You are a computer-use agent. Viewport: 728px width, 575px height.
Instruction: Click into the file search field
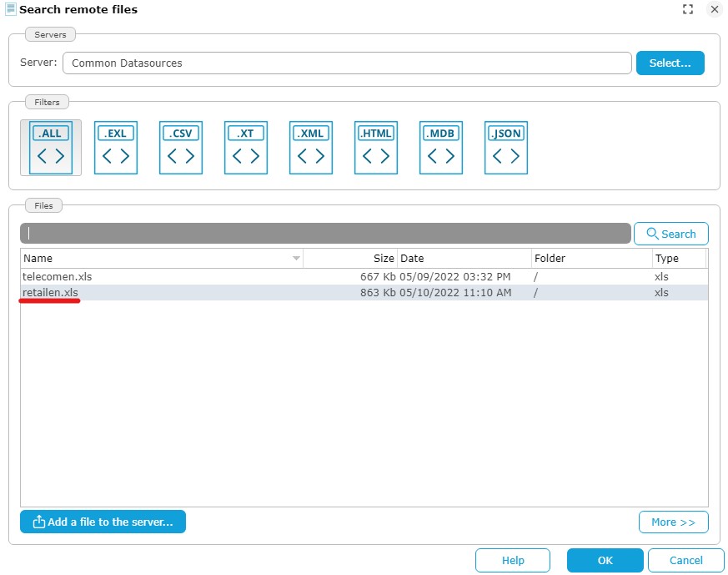tap(325, 234)
